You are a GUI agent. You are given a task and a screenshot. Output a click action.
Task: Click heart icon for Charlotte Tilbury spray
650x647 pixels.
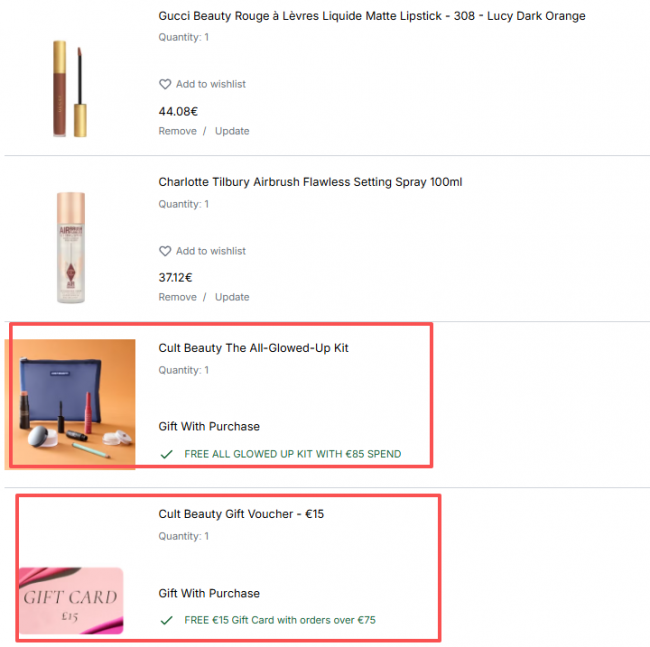(x=165, y=251)
